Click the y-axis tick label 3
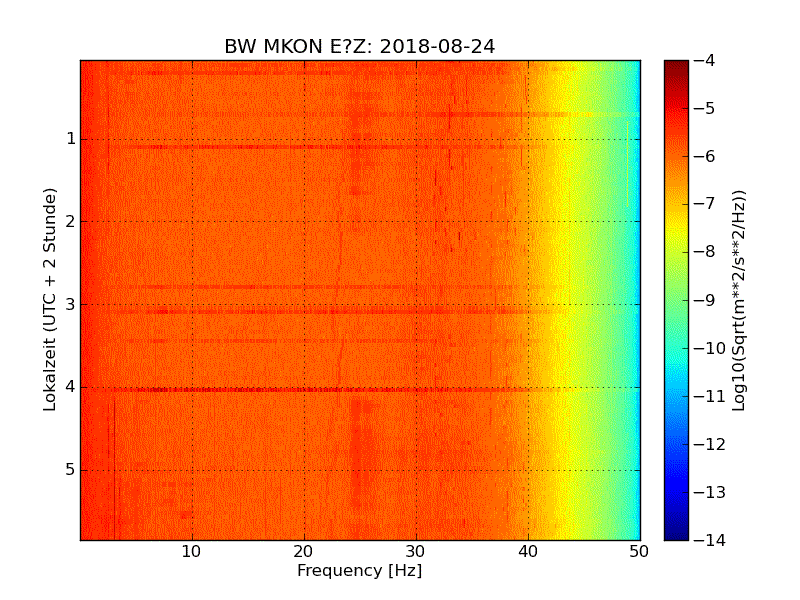Image resolution: width=800 pixels, height=600 pixels. coord(71,305)
